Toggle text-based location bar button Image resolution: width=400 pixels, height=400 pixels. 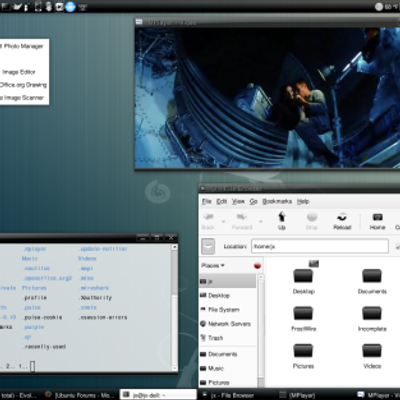[208, 246]
